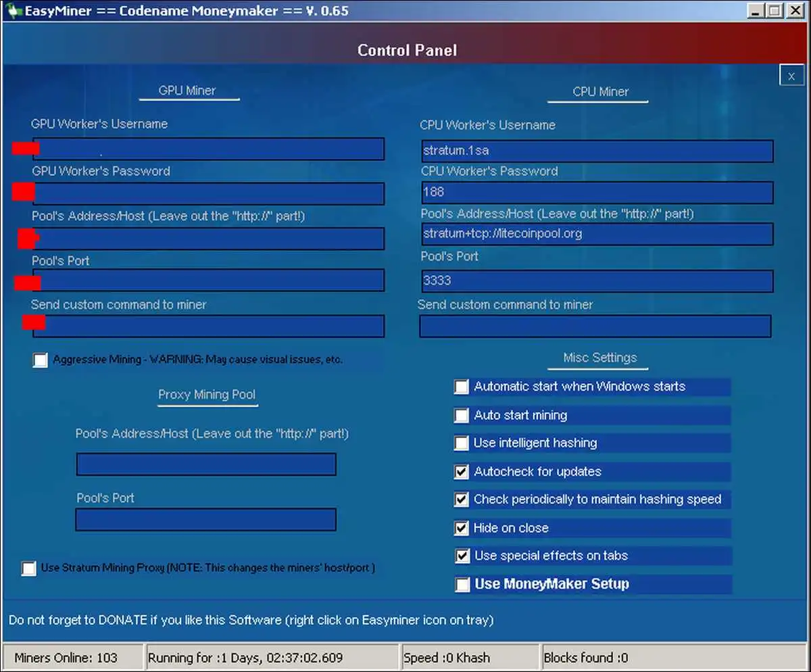811x672 pixels.
Task: Focus the GPU Worker's Username field
Action: 208,149
